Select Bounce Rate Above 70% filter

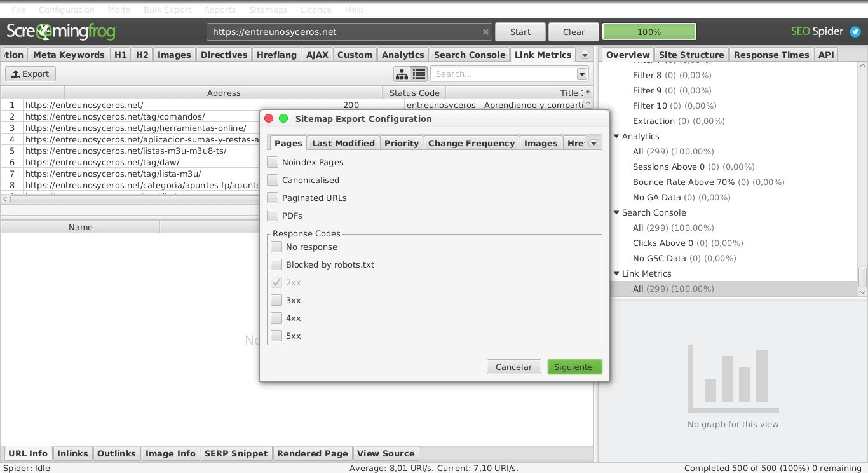click(x=709, y=182)
